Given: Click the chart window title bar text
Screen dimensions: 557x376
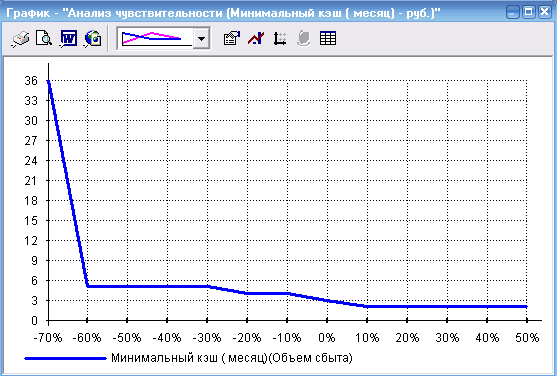Looking at the screenshot, I should coord(223,13).
